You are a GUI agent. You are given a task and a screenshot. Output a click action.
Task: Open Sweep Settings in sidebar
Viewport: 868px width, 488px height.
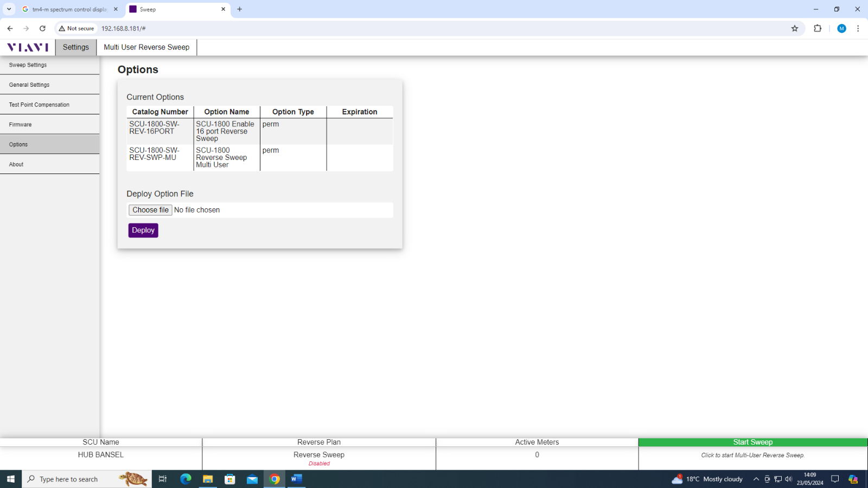pyautogui.click(x=28, y=65)
